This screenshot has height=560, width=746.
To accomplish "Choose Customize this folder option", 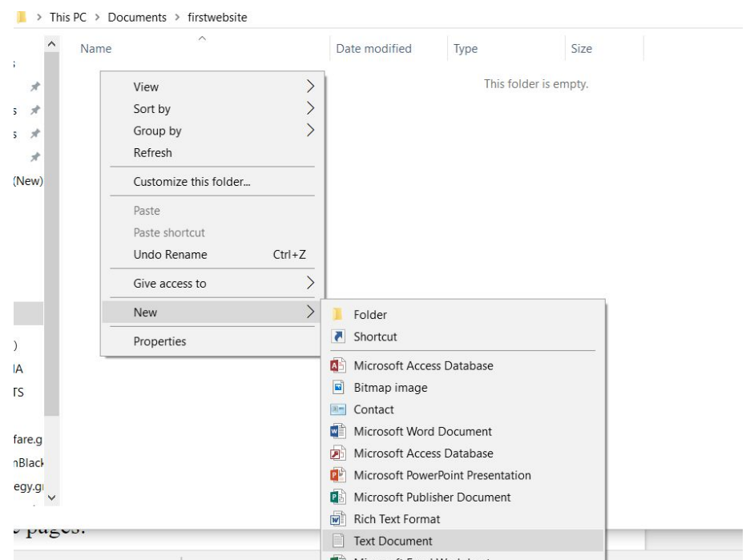I will [x=192, y=182].
